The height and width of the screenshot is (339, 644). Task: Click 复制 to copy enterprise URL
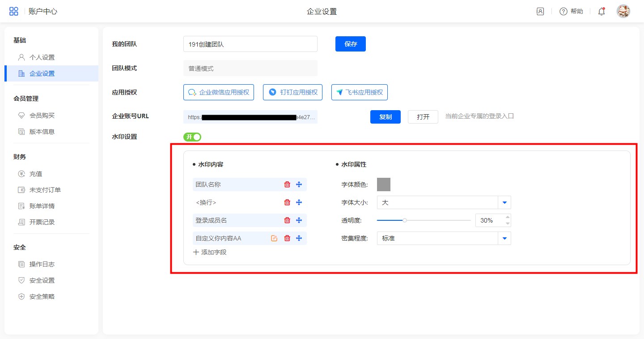[385, 117]
